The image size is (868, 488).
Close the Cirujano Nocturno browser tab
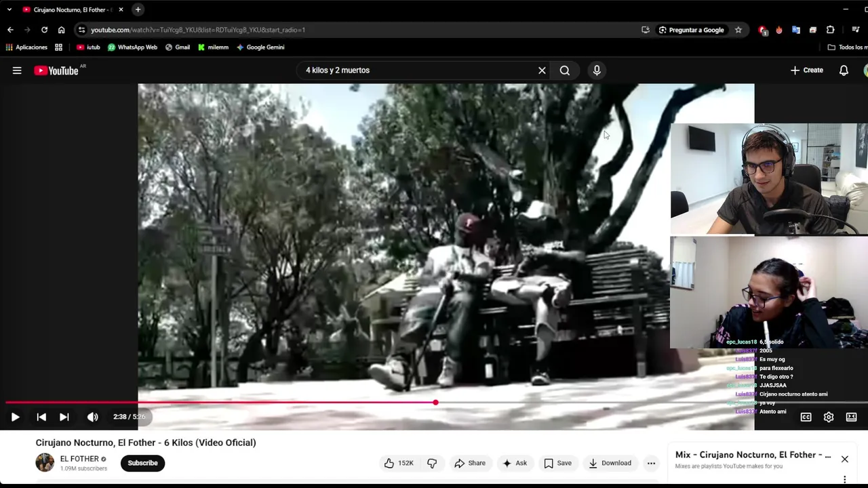(x=121, y=9)
